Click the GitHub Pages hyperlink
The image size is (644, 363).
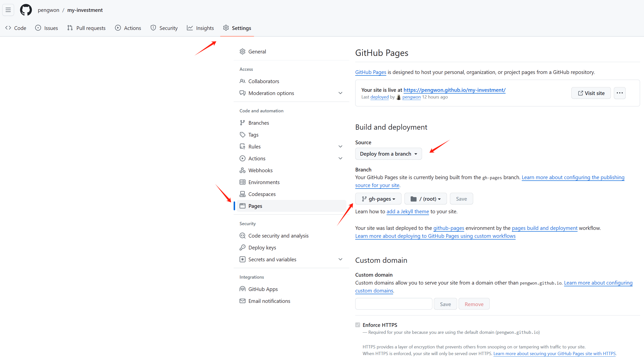pyautogui.click(x=371, y=72)
